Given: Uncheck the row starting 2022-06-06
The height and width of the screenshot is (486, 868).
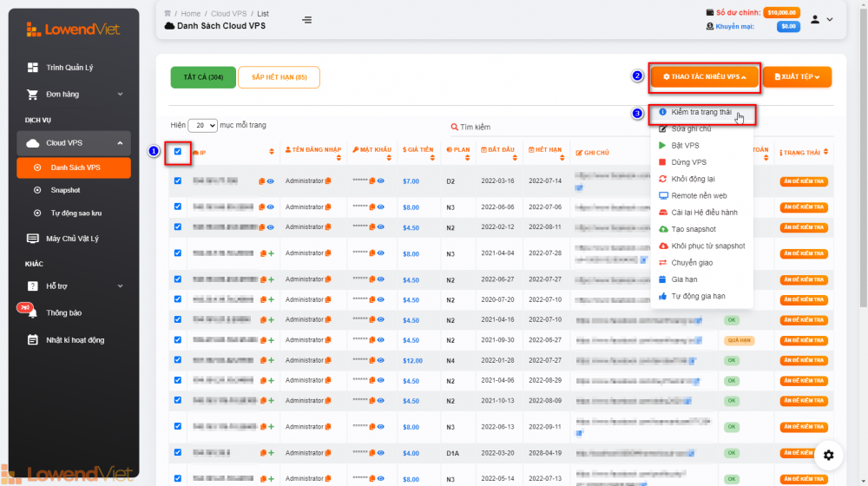Looking at the screenshot, I should (x=178, y=207).
